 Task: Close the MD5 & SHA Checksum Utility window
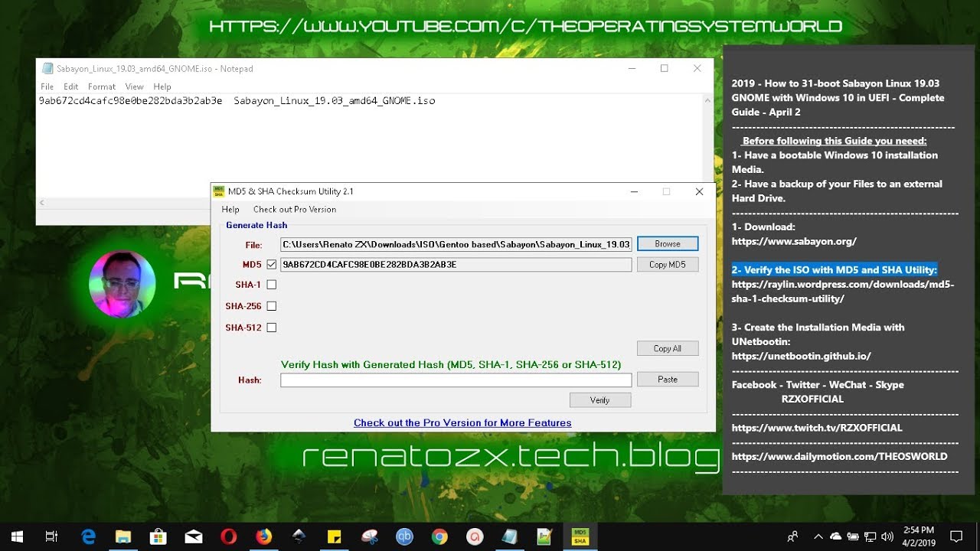pyautogui.click(x=699, y=191)
